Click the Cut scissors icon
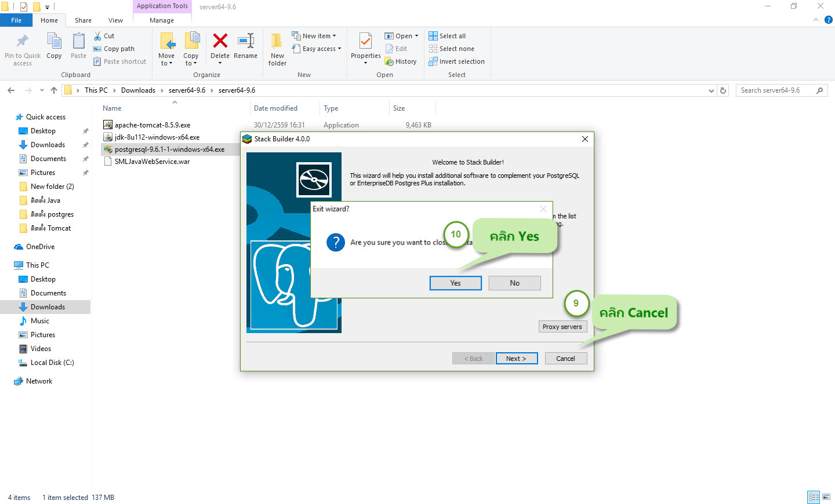835x504 pixels. 97,36
